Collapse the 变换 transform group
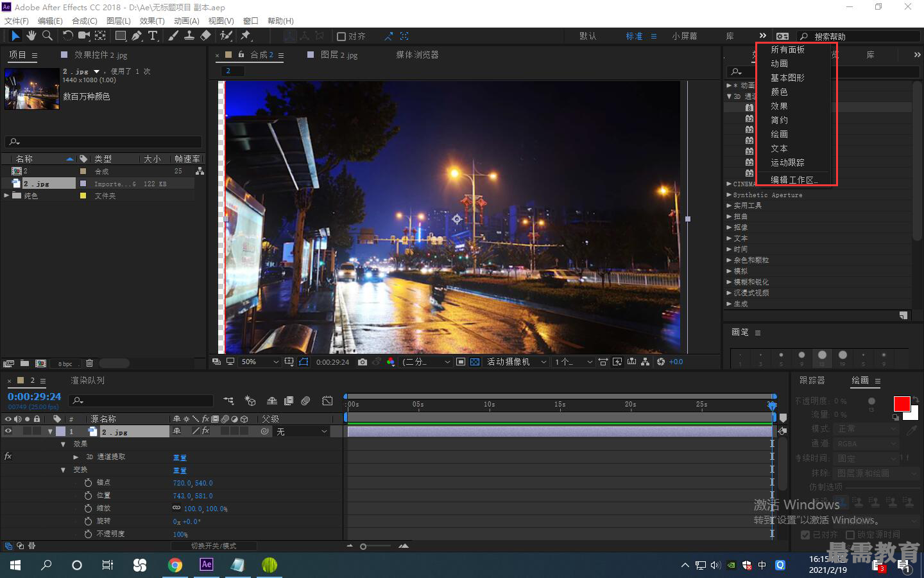The image size is (924, 578). (x=63, y=470)
